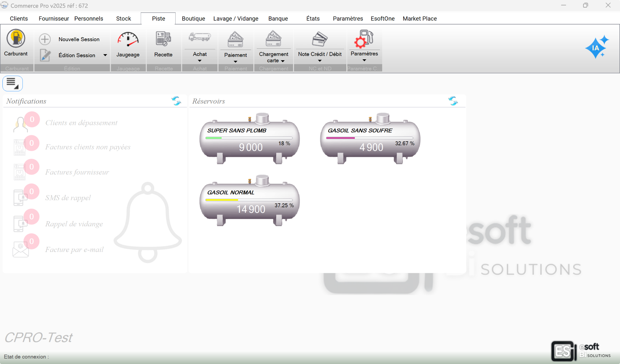Click the Chargement carte icon
Image resolution: width=620 pixels, height=364 pixels.
pyautogui.click(x=274, y=38)
